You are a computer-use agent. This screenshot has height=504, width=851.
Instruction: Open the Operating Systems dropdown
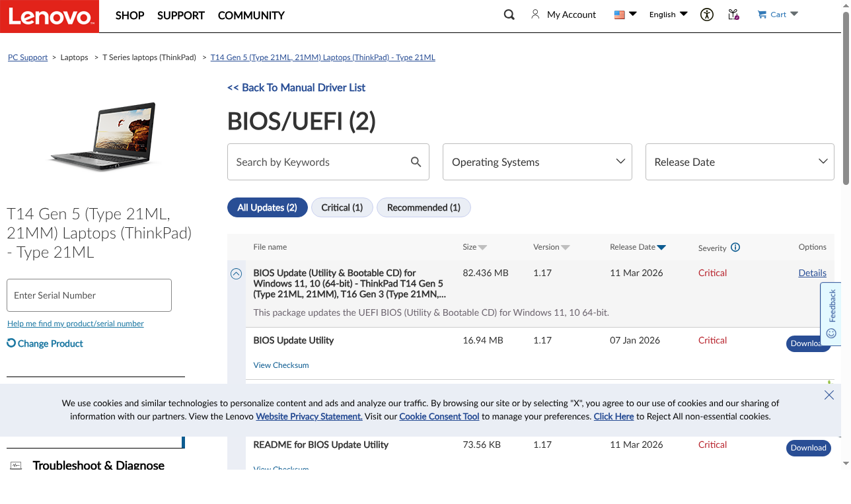[537, 162]
